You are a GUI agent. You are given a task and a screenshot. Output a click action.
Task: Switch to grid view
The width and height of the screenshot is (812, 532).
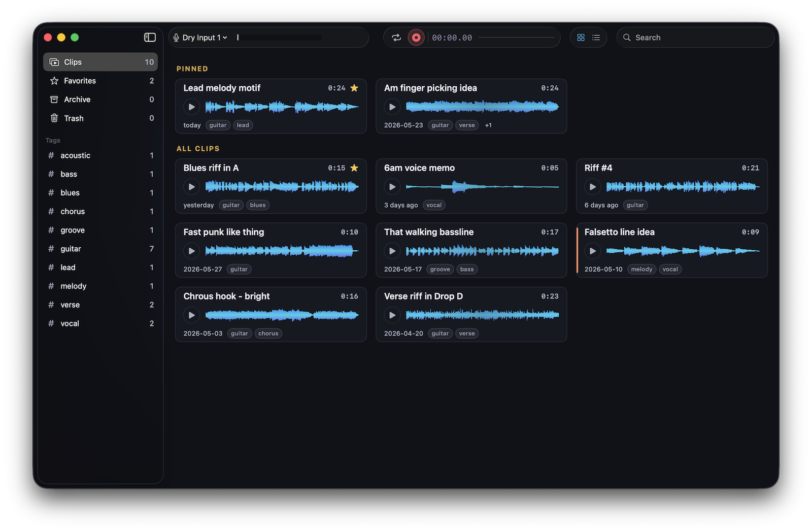[x=581, y=38]
